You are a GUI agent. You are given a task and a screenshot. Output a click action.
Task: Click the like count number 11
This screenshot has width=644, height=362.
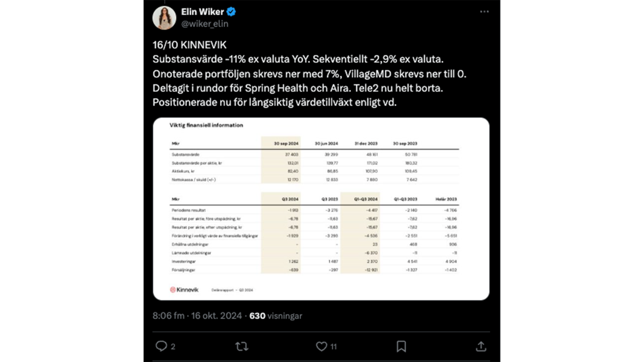(x=333, y=347)
